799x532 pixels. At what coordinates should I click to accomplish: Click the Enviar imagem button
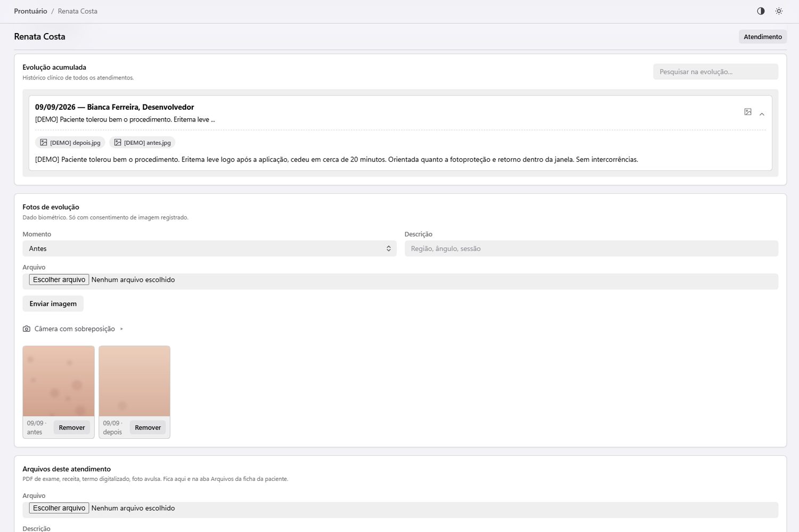click(53, 304)
